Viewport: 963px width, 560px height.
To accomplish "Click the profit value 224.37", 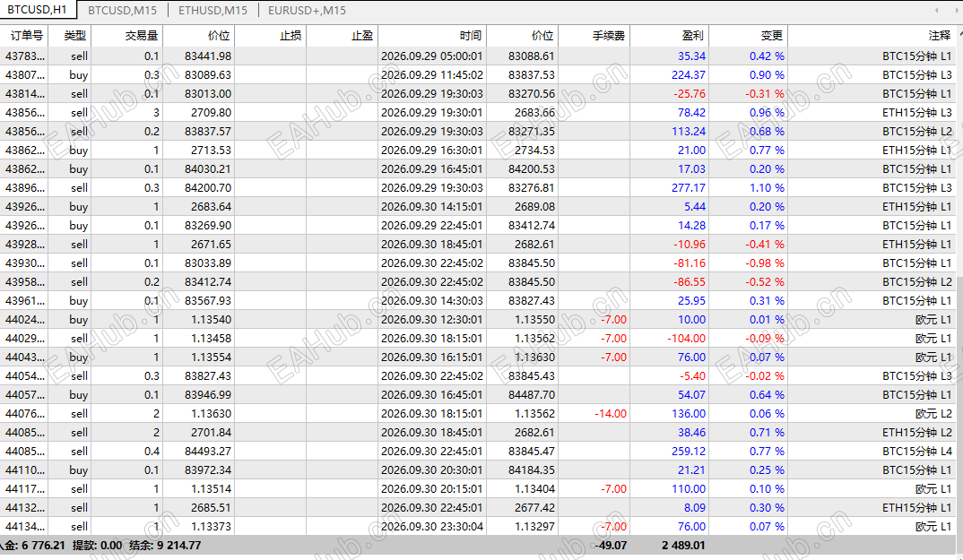I will tap(689, 75).
